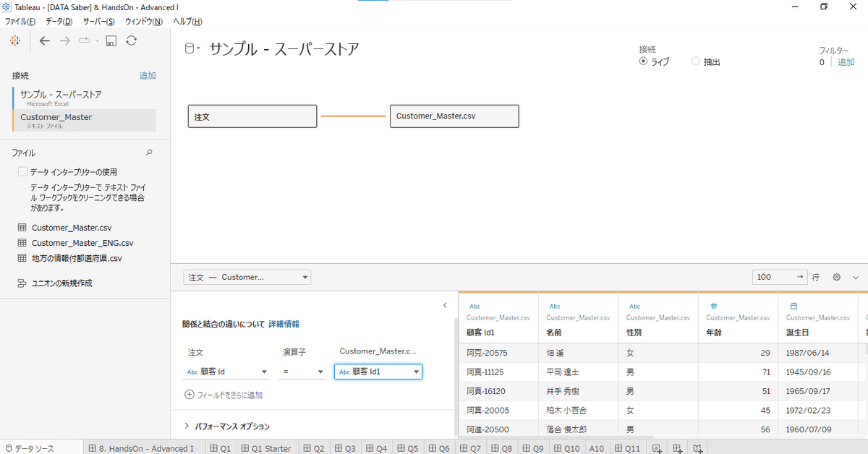This screenshot has height=454, width=868.
Task: Click 追加 link under フィルター
Action: pos(846,62)
